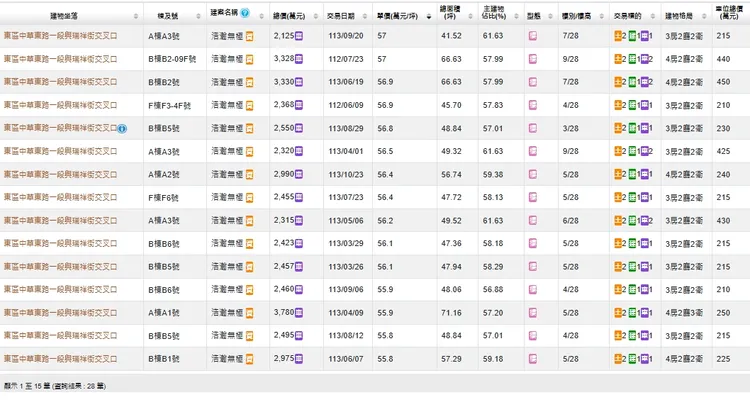Viewport: 750px width, 400px height.
Task: Open address link in the 113/09/20 row
Action: (x=60, y=36)
